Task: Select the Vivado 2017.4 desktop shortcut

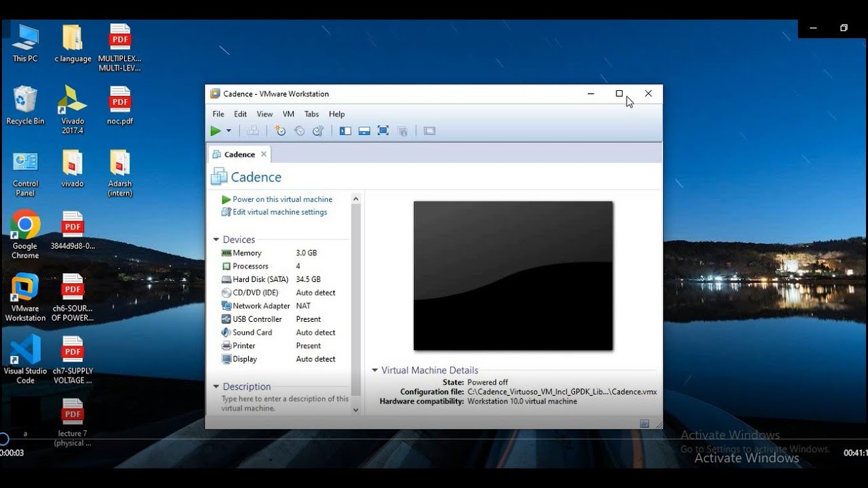Action: pyautogui.click(x=73, y=110)
